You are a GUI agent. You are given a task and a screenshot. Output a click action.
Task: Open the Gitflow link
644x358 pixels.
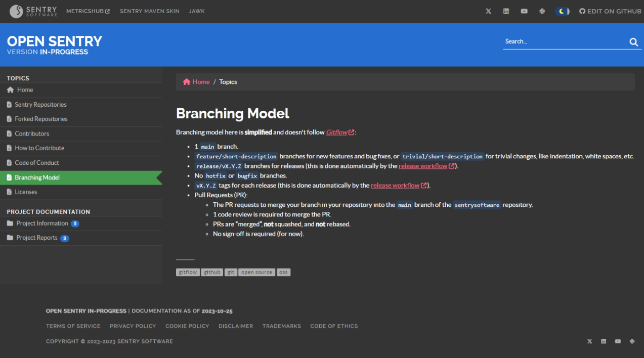340,132
